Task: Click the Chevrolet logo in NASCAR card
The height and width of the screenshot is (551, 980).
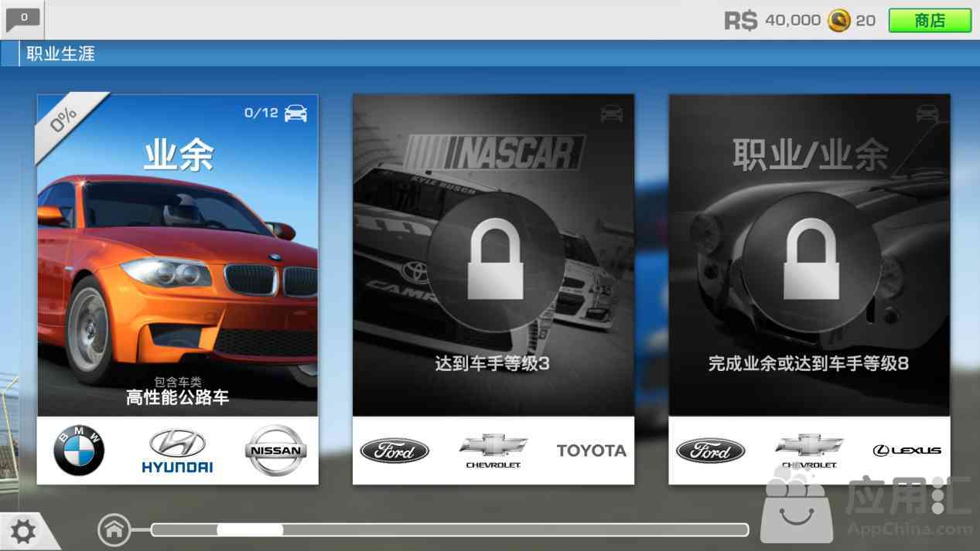Action: point(493,451)
